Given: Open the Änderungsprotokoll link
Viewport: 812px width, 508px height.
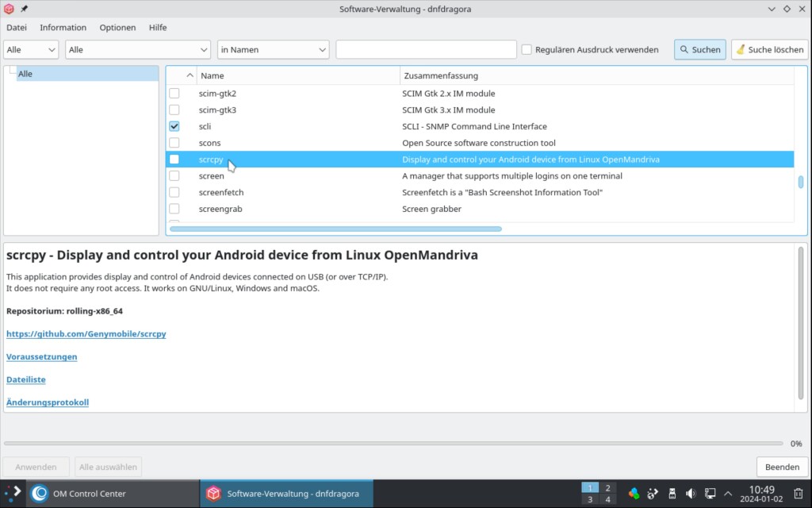Looking at the screenshot, I should (48, 402).
